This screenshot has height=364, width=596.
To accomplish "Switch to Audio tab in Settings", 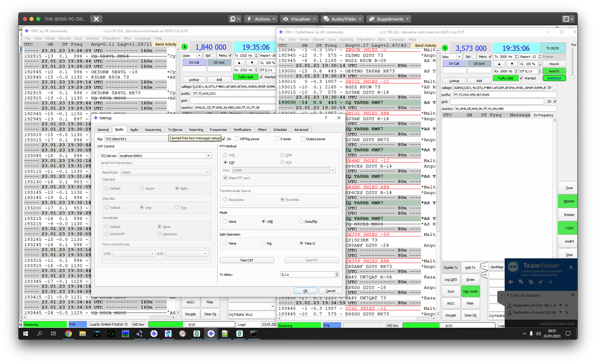I will tap(134, 130).
